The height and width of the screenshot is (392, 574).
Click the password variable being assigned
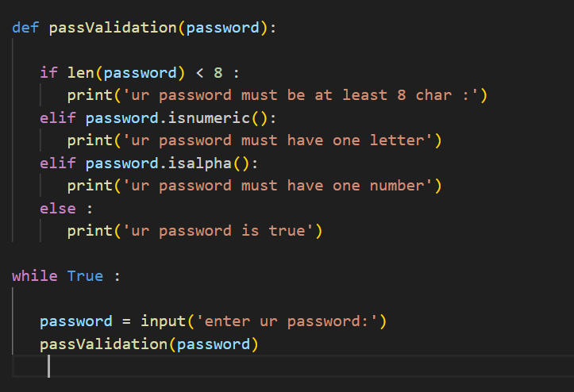tap(76, 321)
